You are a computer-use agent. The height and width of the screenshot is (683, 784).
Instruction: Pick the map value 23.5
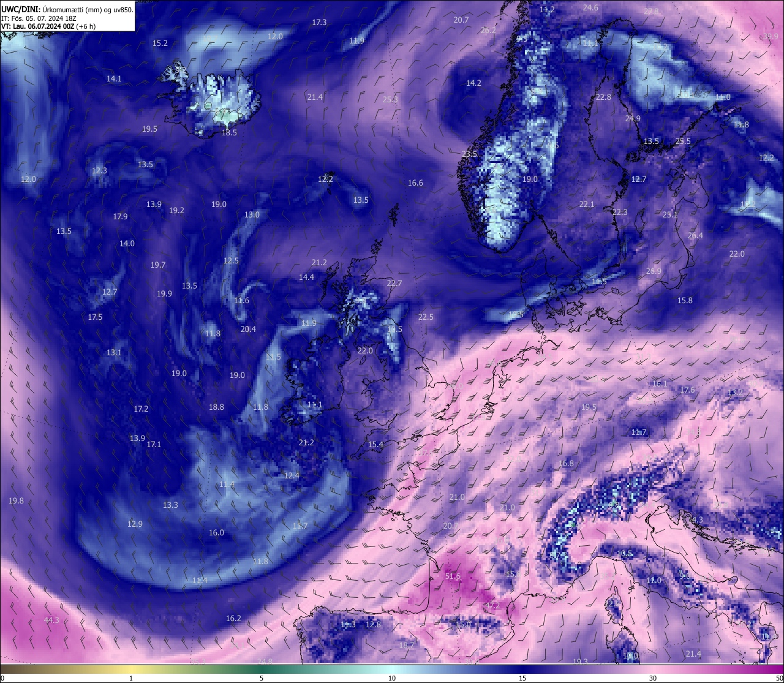coord(469,154)
